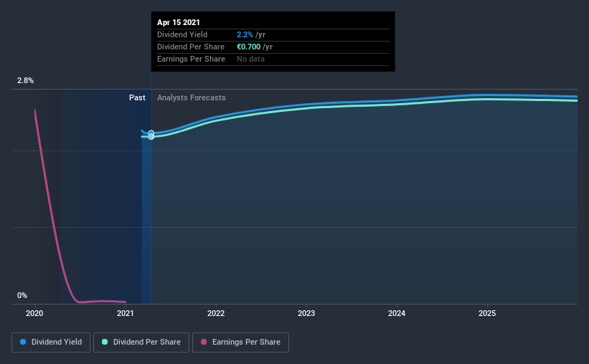The image size is (589, 364).
Task: Click the pink Earnings Per Share legend dot
Action: (x=204, y=342)
